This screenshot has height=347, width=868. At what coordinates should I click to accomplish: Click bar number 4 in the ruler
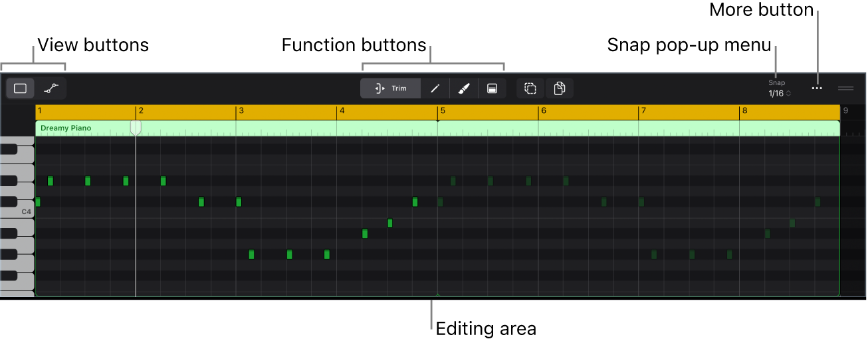[342, 112]
